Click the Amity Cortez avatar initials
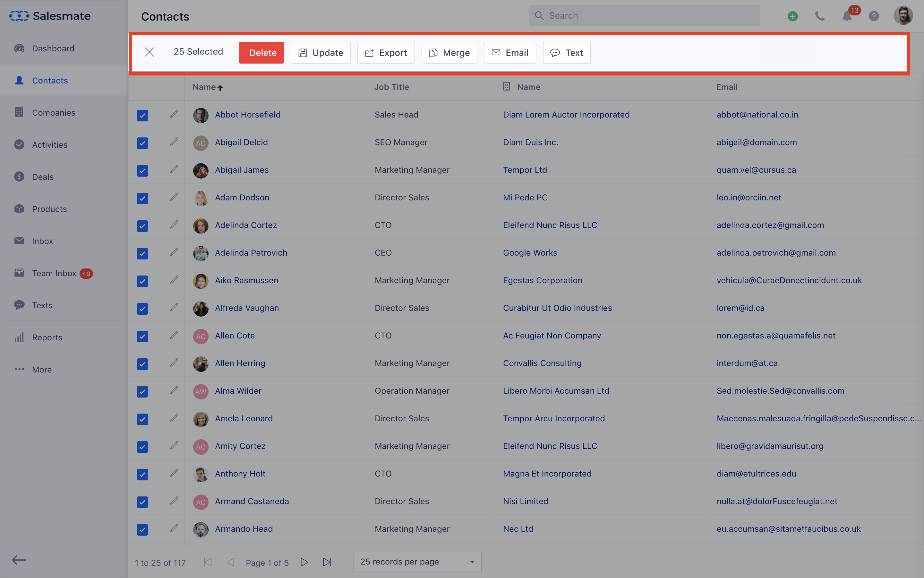Screen dimensions: 924x578 (201, 446)
